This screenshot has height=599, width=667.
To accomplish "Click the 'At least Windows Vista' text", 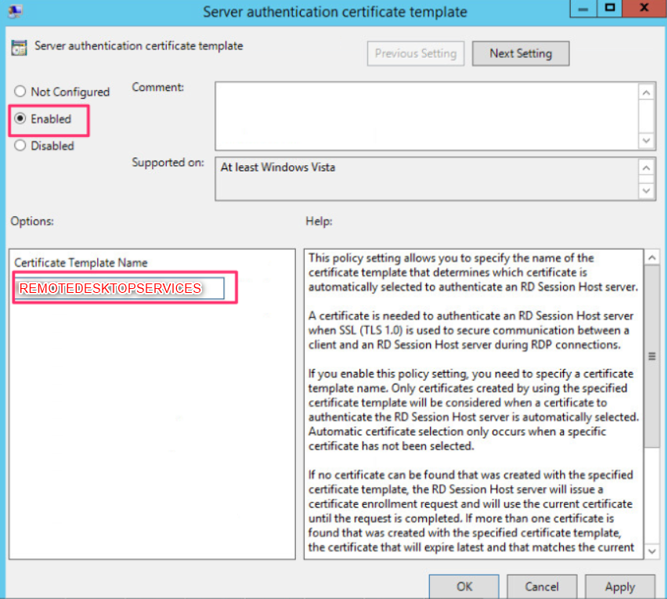I will point(278,167).
